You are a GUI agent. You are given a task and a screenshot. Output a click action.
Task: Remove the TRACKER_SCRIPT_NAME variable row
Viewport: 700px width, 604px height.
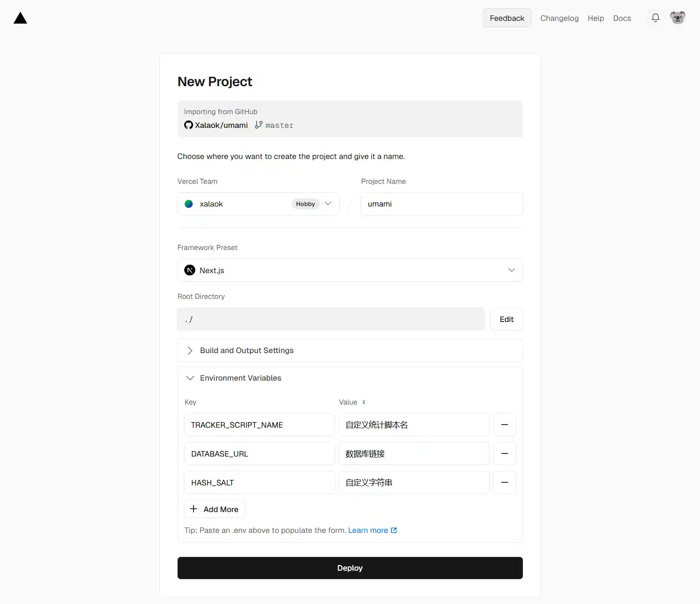tap(505, 425)
